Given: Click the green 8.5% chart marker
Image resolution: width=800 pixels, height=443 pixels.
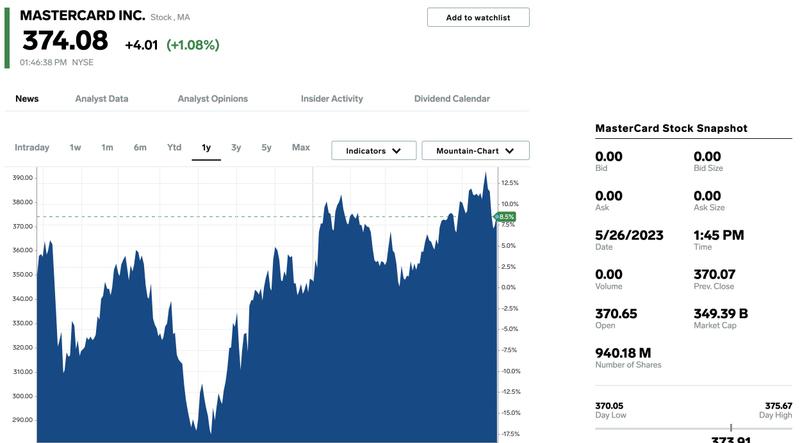Looking at the screenshot, I should tap(506, 217).
